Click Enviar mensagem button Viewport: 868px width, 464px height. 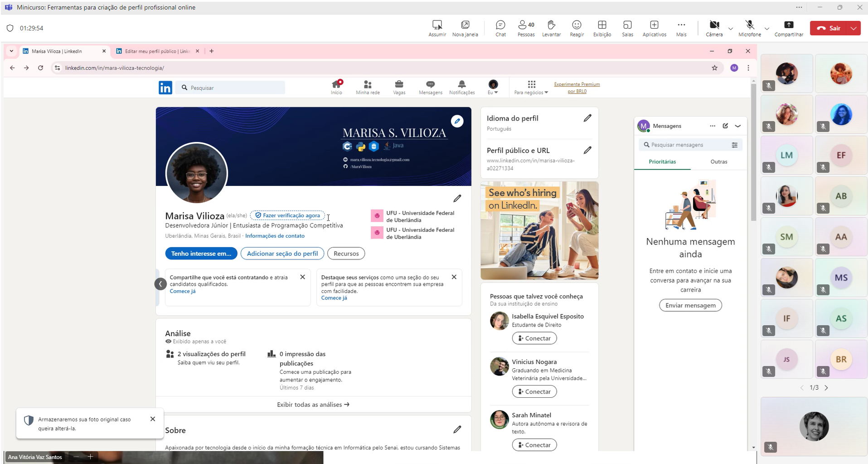click(690, 305)
